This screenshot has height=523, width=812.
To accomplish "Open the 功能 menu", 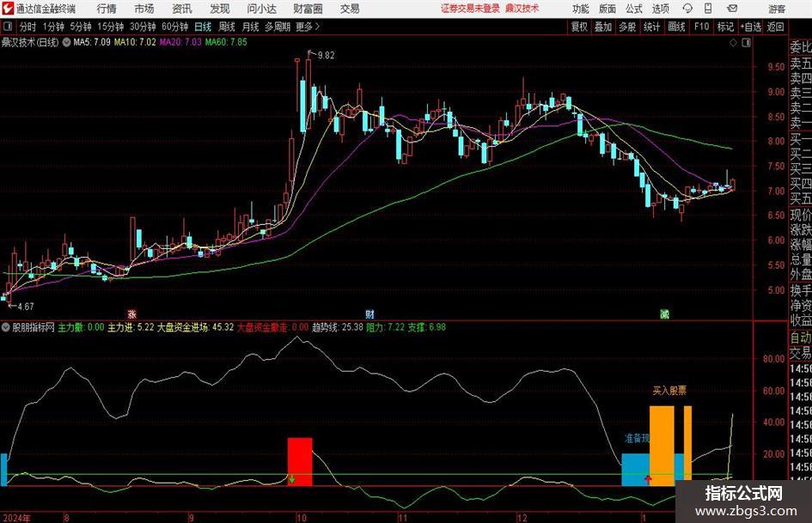I will (581, 9).
